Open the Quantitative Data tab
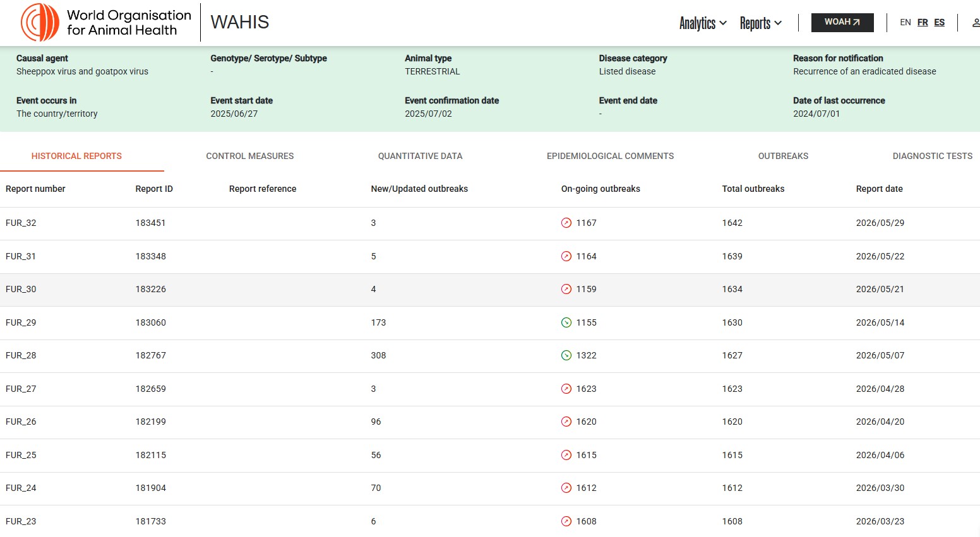 click(x=421, y=156)
